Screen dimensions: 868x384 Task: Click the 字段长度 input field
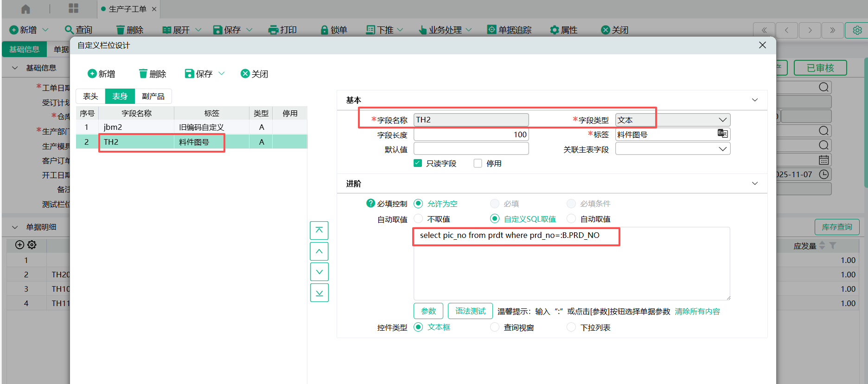point(471,134)
